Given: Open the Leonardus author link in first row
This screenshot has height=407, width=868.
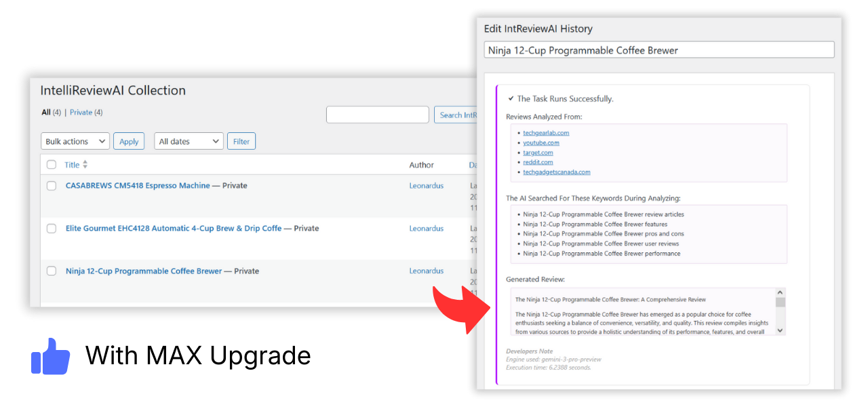Looking at the screenshot, I should pyautogui.click(x=427, y=186).
